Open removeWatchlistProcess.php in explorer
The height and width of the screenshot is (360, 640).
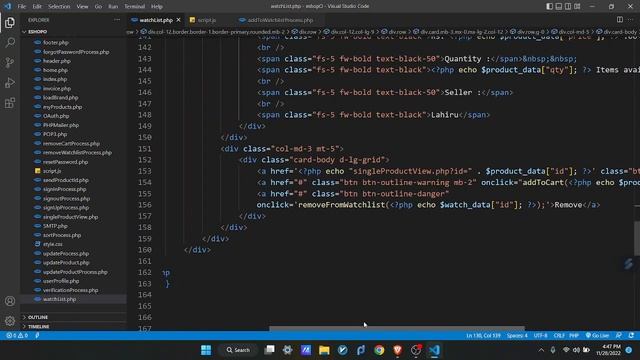(x=77, y=153)
